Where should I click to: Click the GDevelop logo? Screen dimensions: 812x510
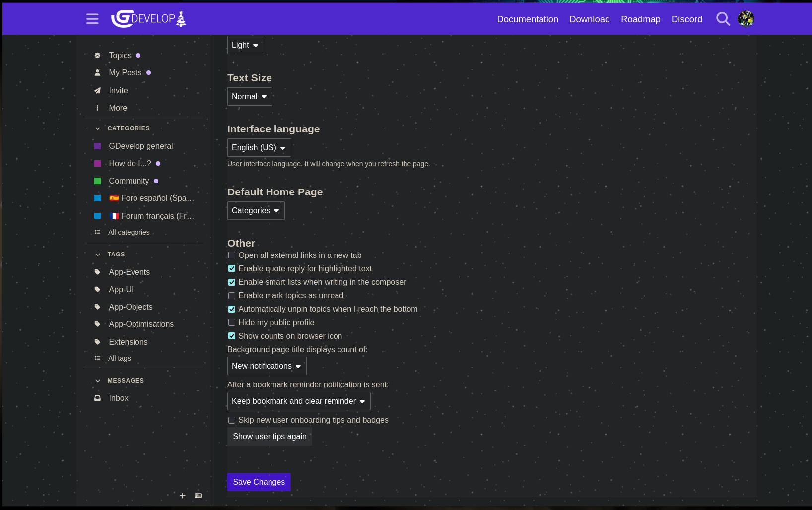(x=148, y=19)
